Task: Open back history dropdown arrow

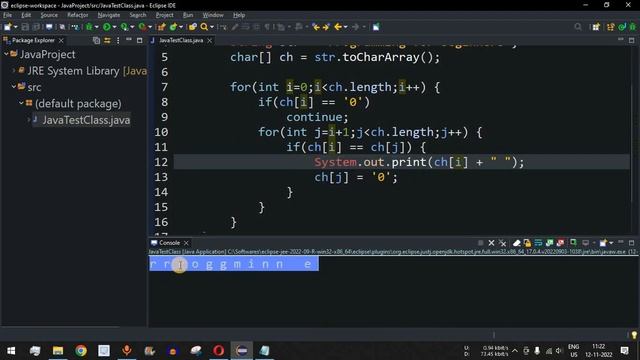Action: 346,27
